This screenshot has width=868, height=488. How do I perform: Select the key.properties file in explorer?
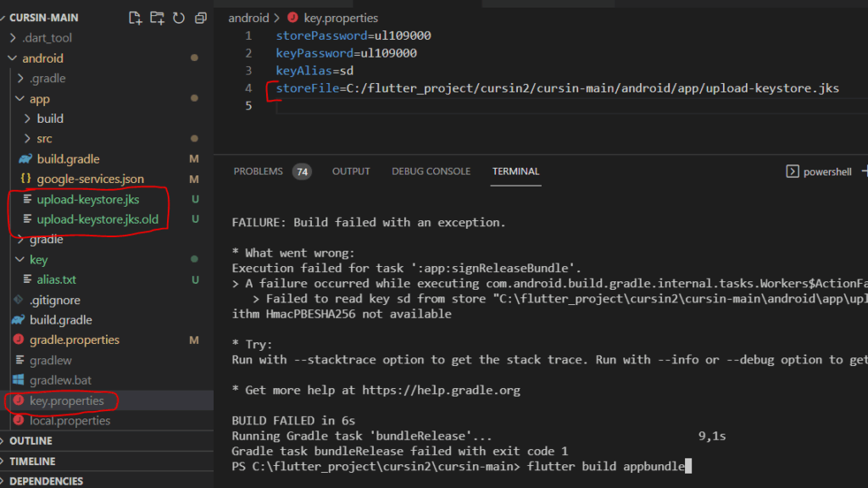[x=66, y=401]
